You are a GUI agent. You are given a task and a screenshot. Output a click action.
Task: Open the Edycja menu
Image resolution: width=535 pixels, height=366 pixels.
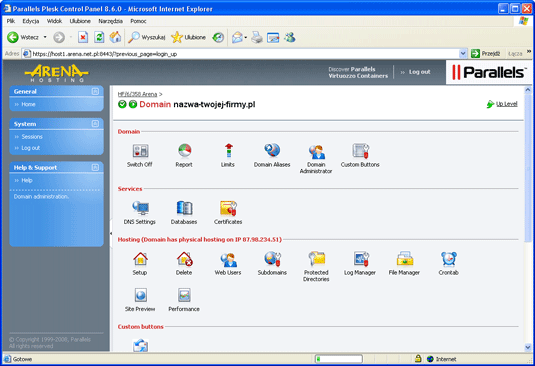click(31, 21)
